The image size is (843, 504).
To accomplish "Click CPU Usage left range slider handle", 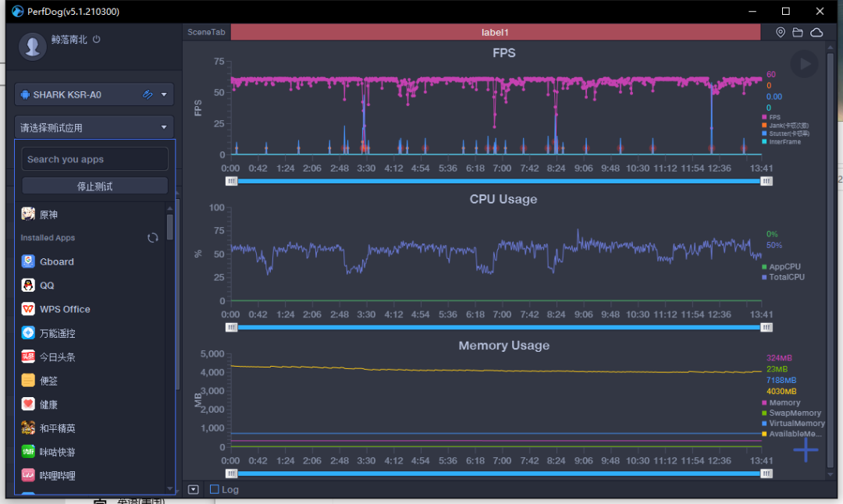I will point(231,327).
